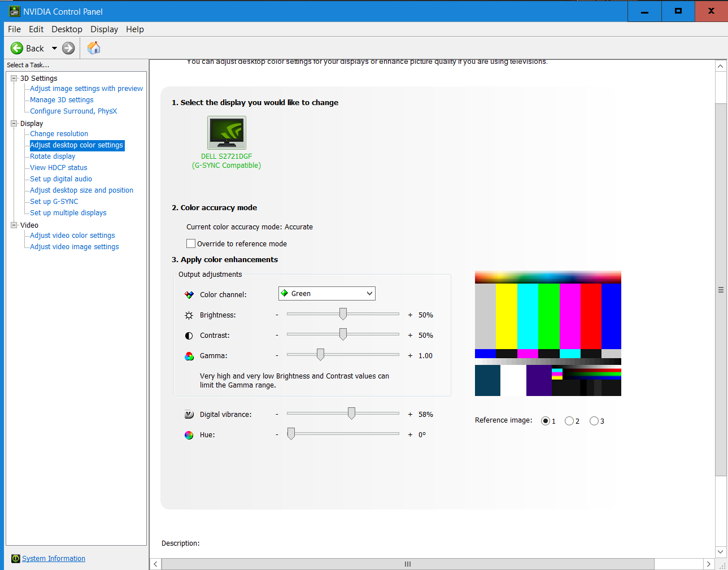Viewport: 728px width, 570px height.
Task: Click the Color channel icon
Action: pos(189,295)
